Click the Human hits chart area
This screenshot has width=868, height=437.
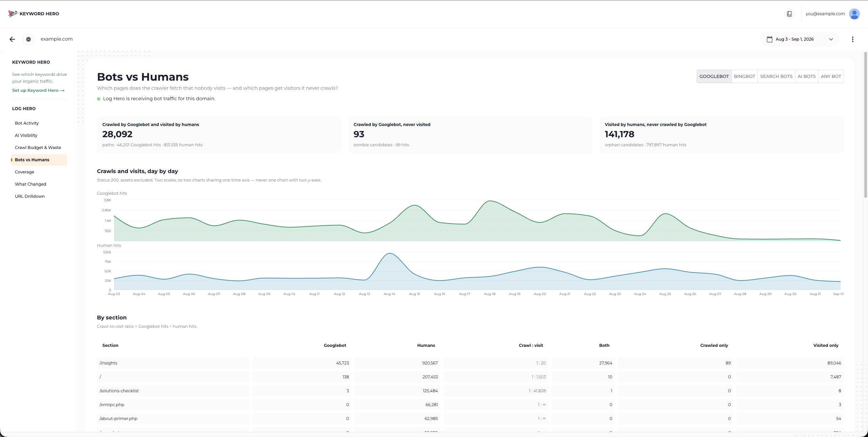[x=477, y=271]
